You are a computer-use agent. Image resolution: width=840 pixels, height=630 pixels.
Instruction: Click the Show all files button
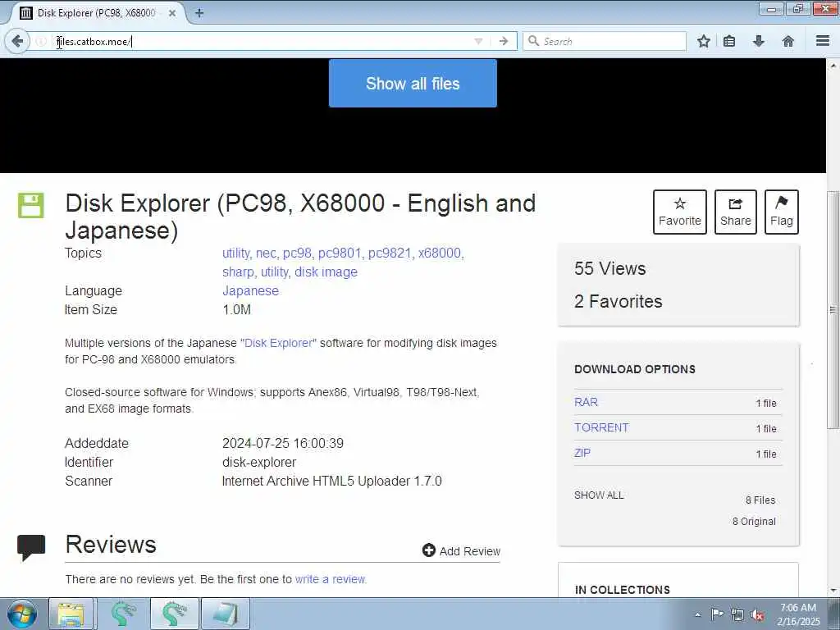tap(413, 83)
